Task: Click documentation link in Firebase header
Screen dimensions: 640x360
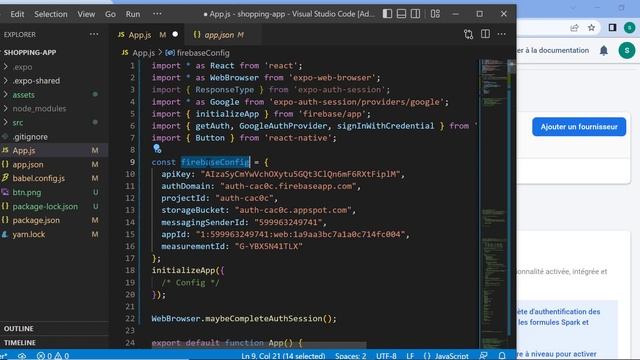Action: tap(553, 50)
